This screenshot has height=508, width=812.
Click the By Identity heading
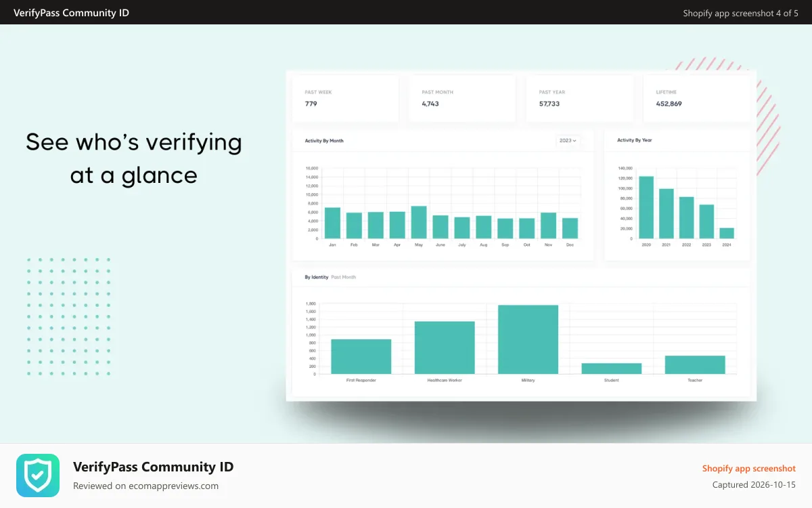tap(317, 277)
